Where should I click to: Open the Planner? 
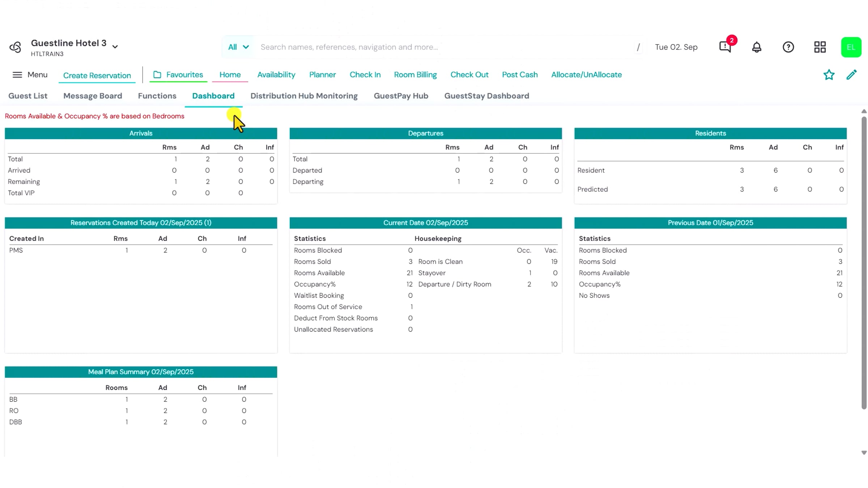pyautogui.click(x=322, y=74)
